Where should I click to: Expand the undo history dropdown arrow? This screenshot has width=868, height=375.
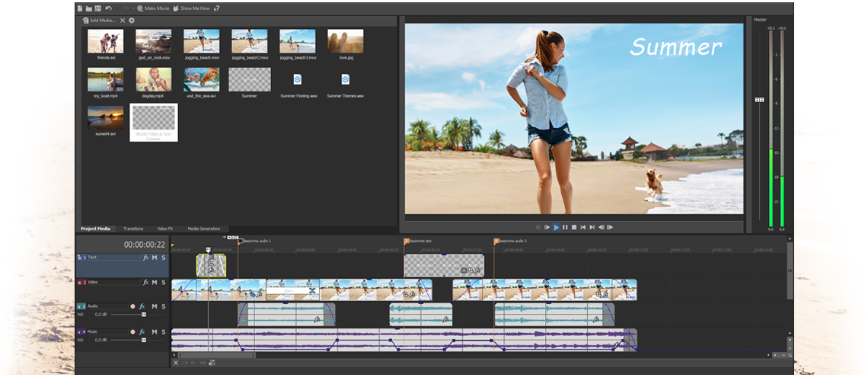click(115, 8)
